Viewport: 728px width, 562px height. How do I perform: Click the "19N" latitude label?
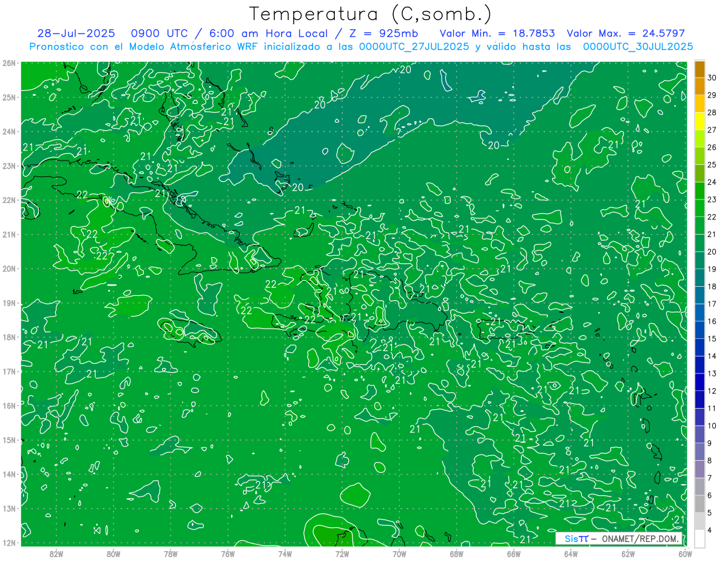(9, 303)
